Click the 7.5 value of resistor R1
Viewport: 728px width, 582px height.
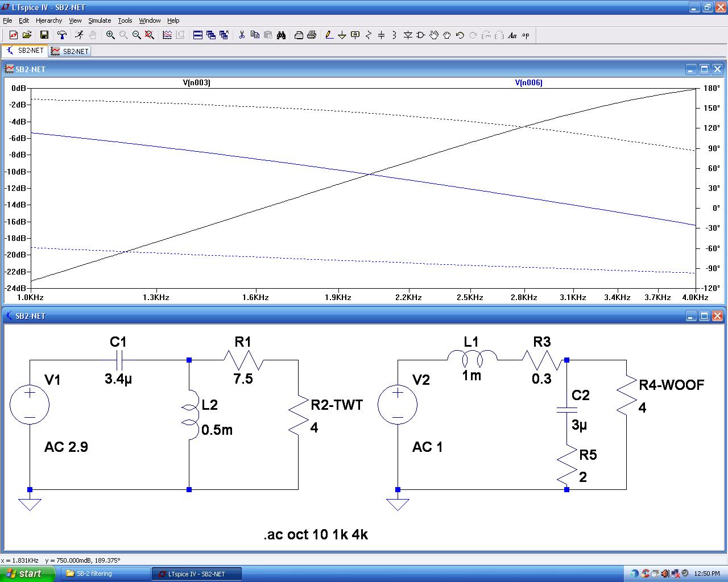[243, 379]
